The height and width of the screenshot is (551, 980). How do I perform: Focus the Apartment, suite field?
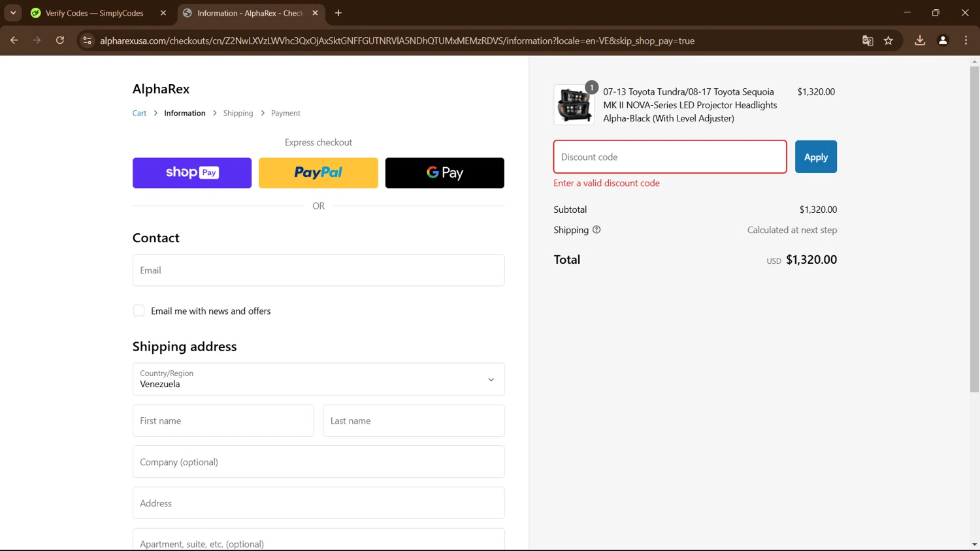coord(319,540)
